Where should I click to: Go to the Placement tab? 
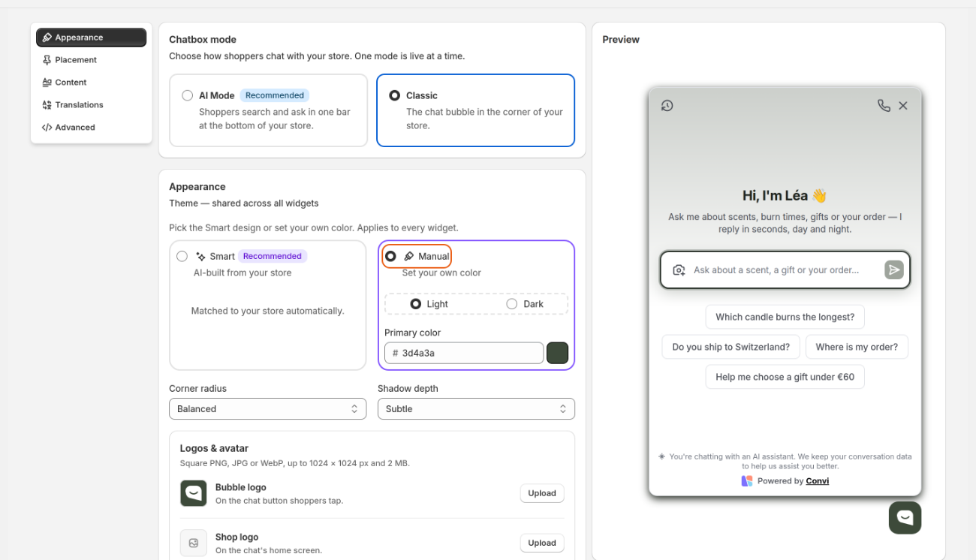tap(92, 60)
